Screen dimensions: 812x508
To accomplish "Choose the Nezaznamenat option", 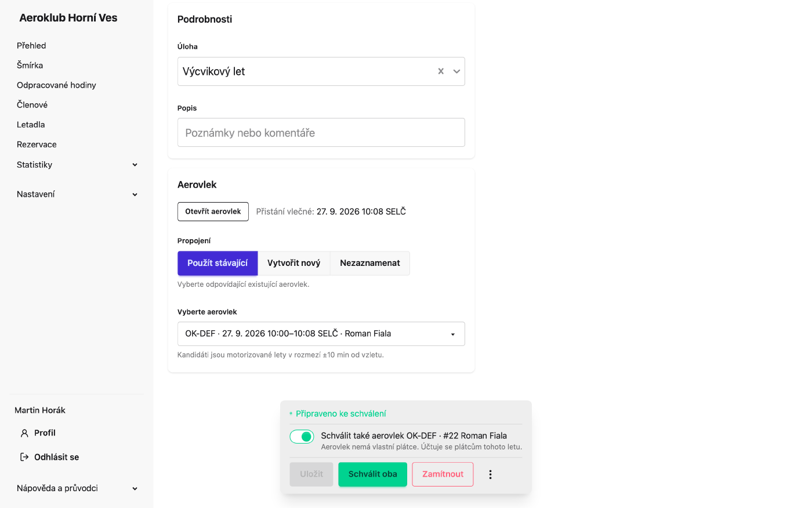I will pos(370,263).
